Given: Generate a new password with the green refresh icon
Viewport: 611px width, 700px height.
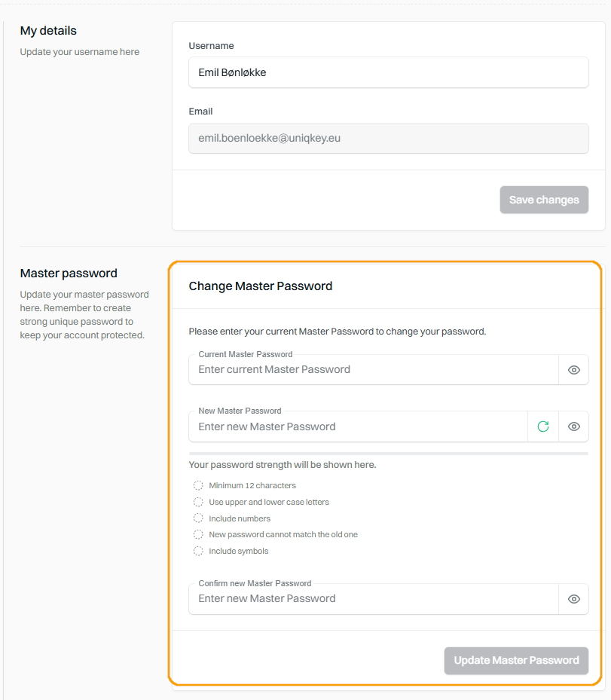Looking at the screenshot, I should 542,426.
